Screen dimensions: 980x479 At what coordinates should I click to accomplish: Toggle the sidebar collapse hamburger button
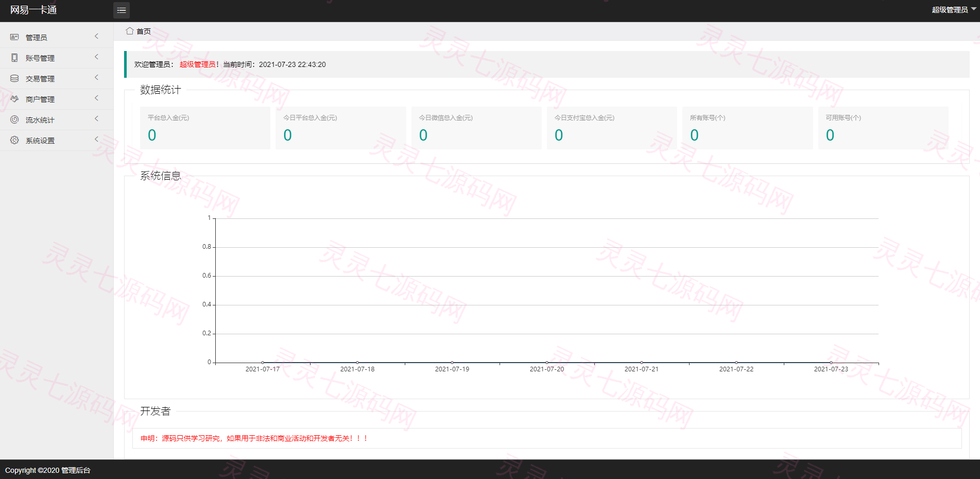click(122, 10)
